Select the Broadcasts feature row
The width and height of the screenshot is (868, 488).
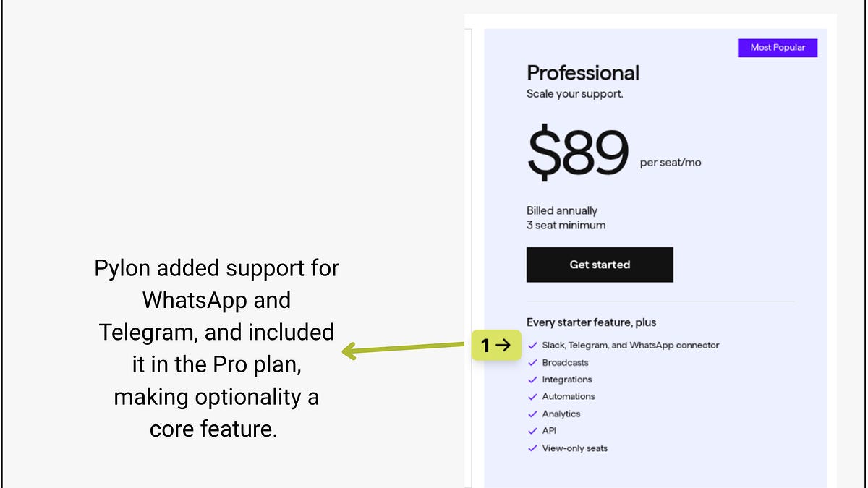[564, 362]
